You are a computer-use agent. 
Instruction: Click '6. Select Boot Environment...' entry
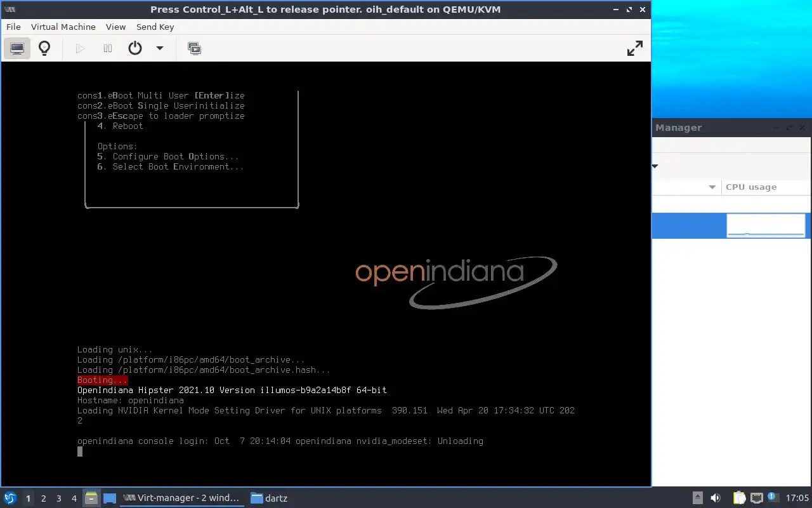tap(171, 166)
